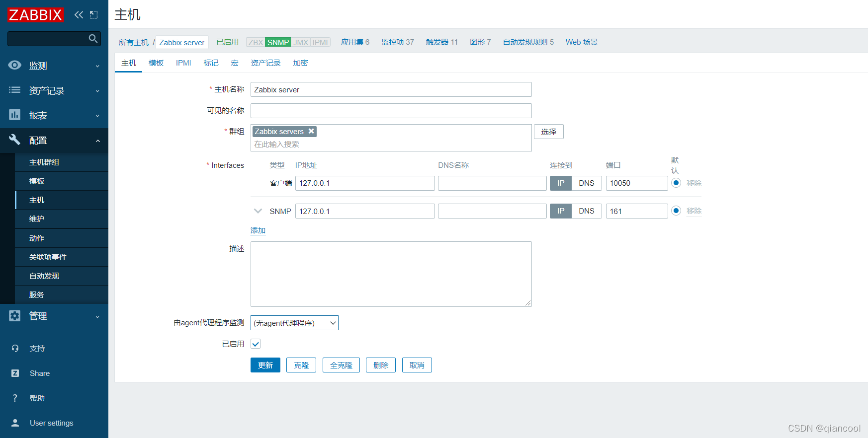Open 模板 in sidebar submenu
Viewport: 868px width, 438px height.
pyautogui.click(x=62, y=181)
